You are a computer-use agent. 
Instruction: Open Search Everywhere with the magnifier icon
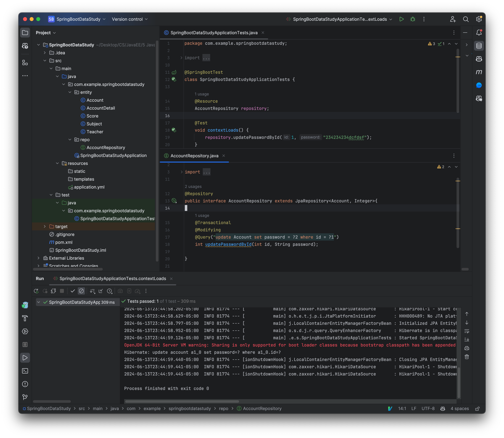[x=466, y=19]
